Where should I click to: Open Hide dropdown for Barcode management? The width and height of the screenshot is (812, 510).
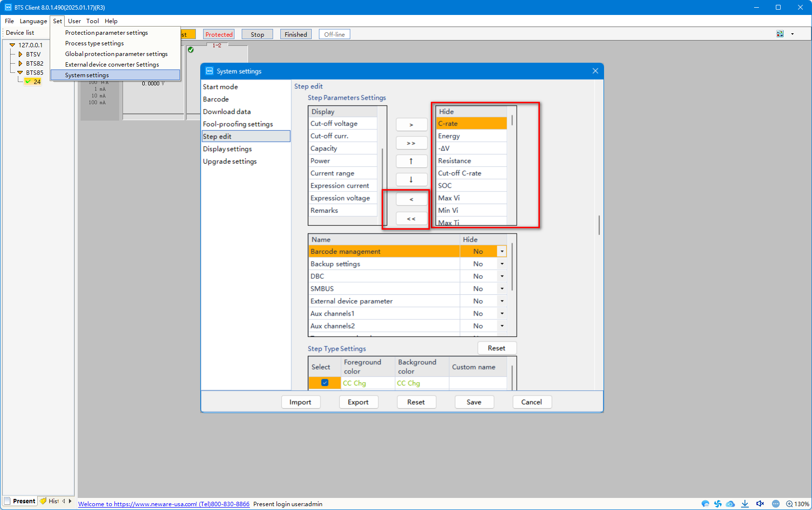502,251
